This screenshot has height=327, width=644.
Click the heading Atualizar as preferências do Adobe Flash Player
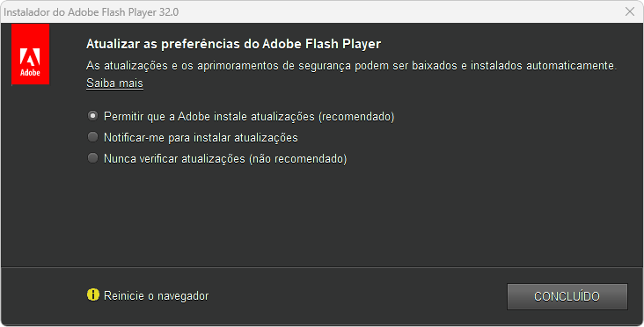click(x=234, y=44)
